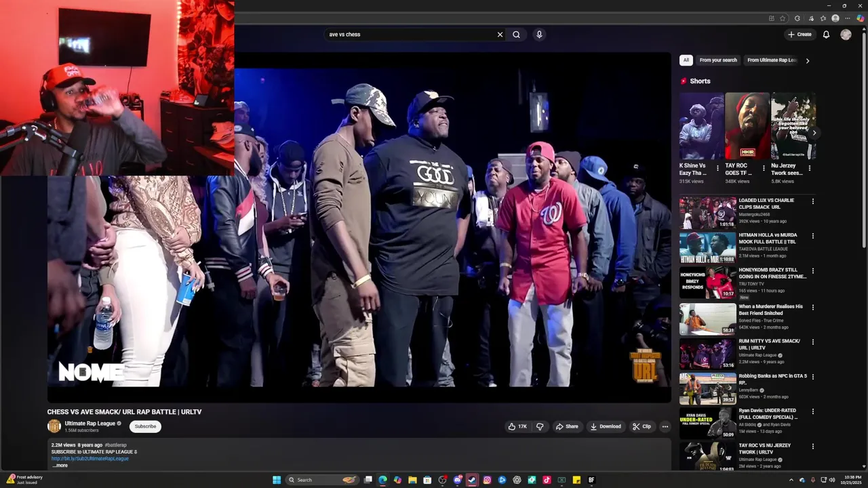This screenshot has height=488, width=868.
Task: Open options for K Shine short
Action: tap(717, 168)
